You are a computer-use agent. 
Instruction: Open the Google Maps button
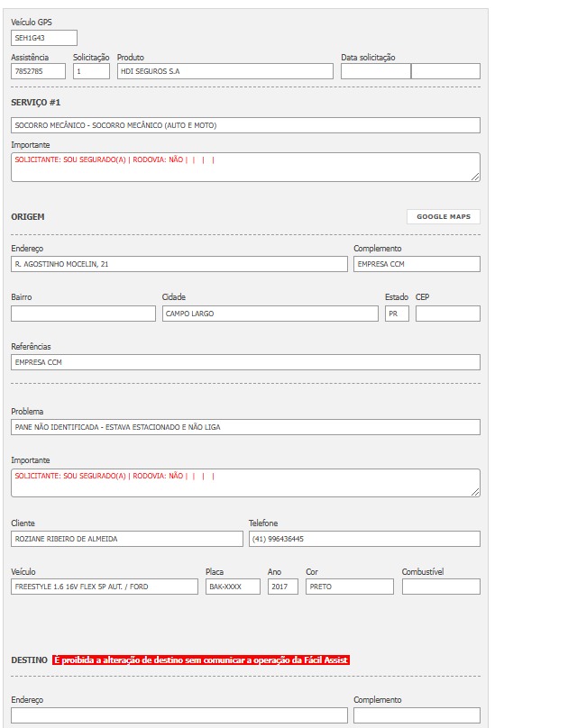pyautogui.click(x=444, y=217)
